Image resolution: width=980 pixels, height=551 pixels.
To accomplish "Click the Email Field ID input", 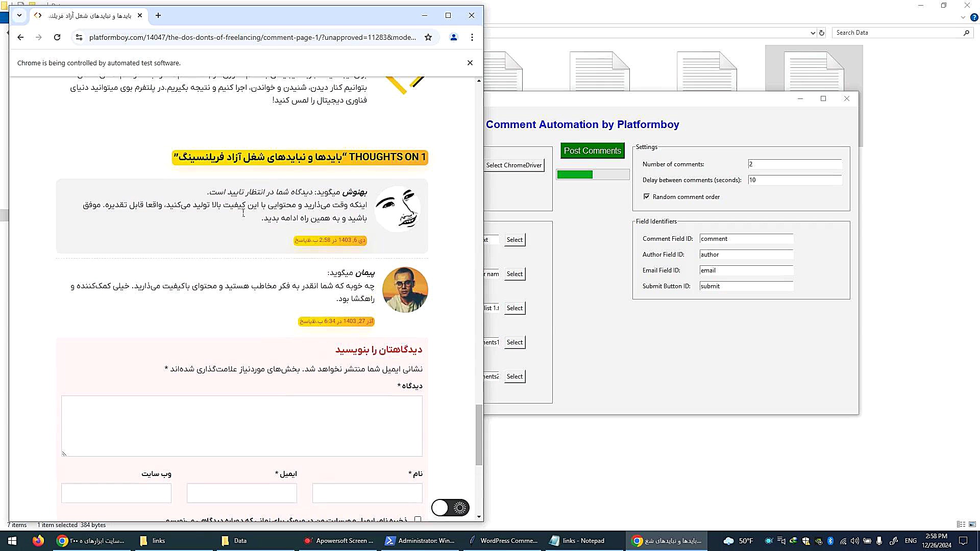I will (x=746, y=270).
